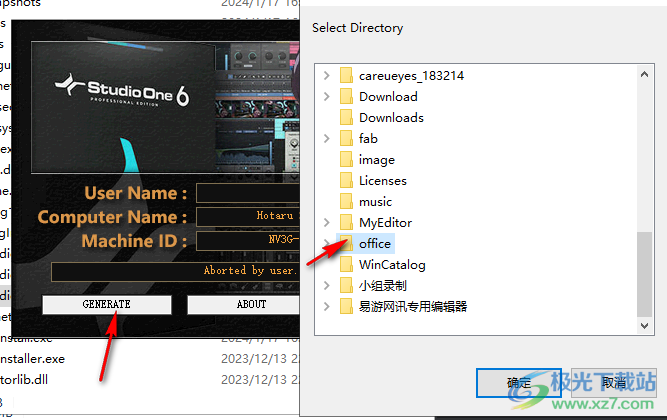
Task: Expand the fab folder node
Action: 327,139
